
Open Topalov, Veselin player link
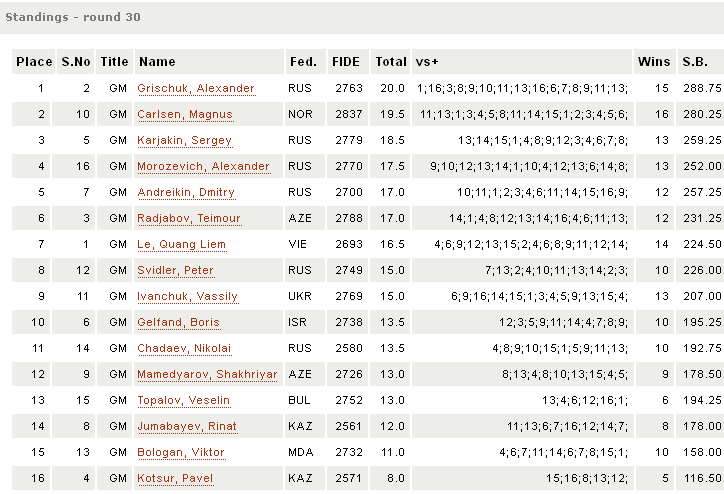click(184, 400)
